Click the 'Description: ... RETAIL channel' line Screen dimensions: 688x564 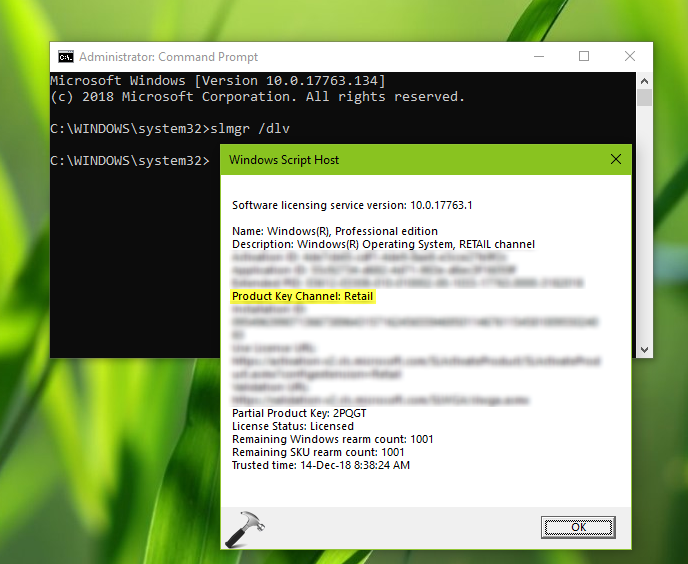tap(383, 244)
